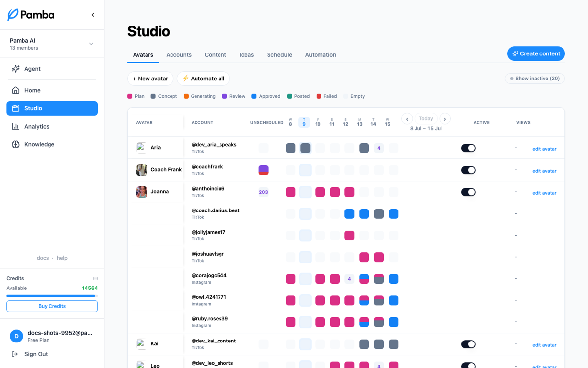Go to previous week in calendar
Screen dimensions: 588x368
tap(407, 119)
